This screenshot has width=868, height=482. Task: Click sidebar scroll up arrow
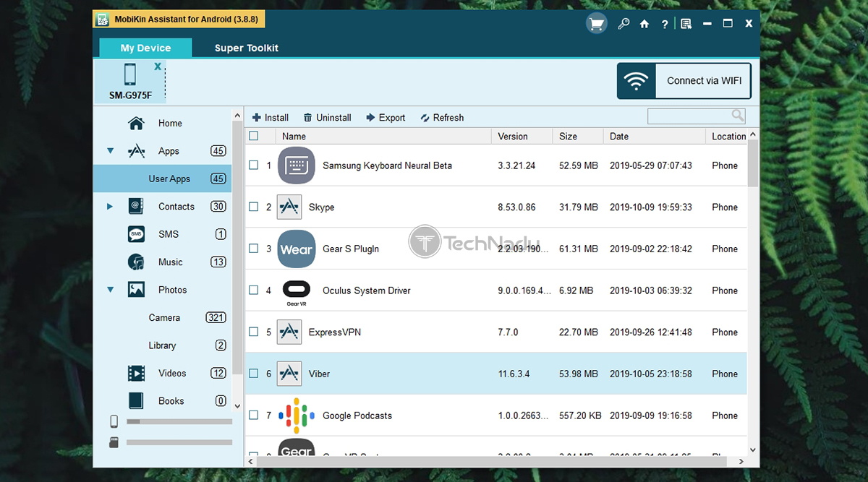click(x=237, y=115)
